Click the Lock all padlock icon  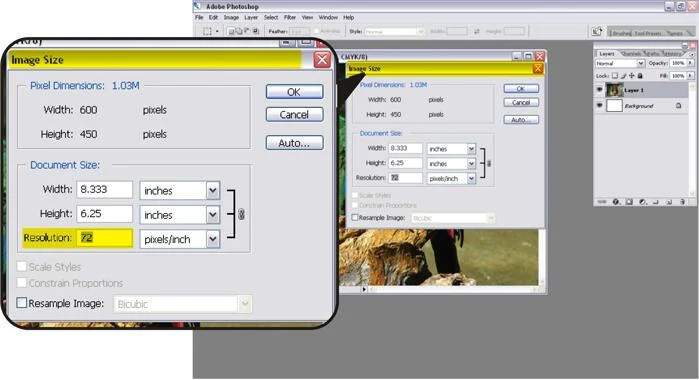tap(640, 76)
